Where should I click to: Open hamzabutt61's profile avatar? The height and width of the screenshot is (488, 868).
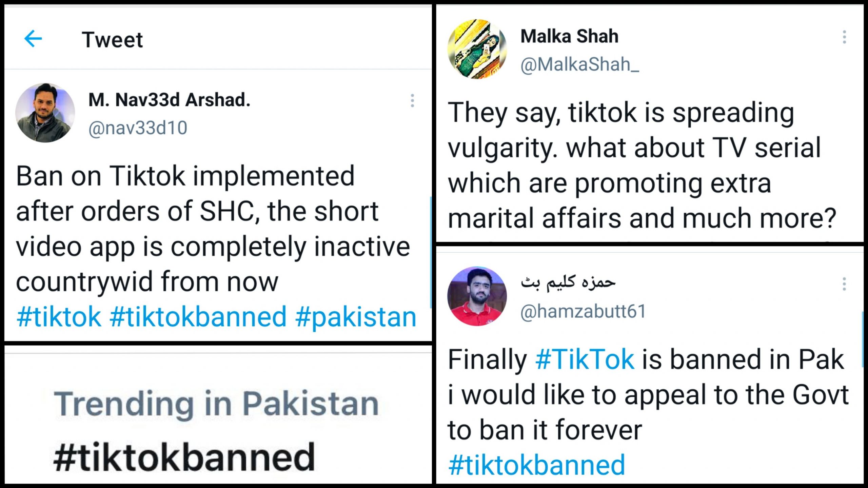[477, 296]
